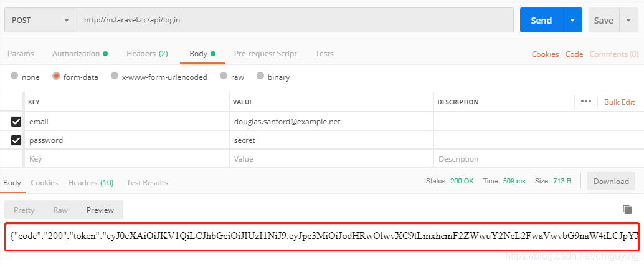Uncheck the email parameter checkbox
The image size is (644, 267).
point(16,122)
